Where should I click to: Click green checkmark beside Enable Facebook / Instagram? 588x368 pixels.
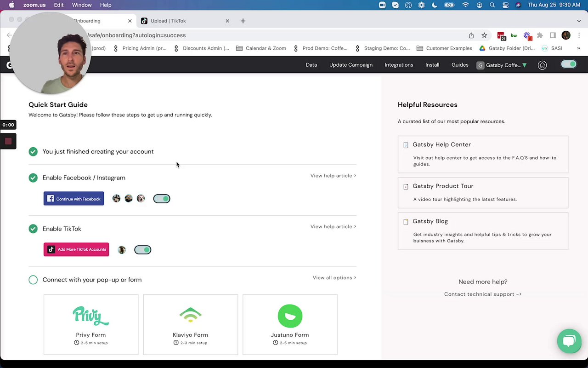(x=33, y=178)
